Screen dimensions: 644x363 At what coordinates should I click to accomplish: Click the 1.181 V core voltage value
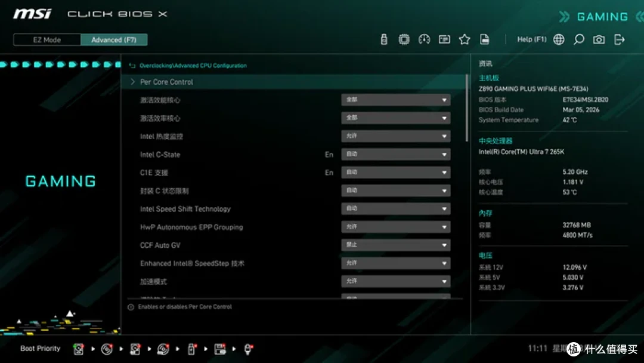(x=573, y=181)
